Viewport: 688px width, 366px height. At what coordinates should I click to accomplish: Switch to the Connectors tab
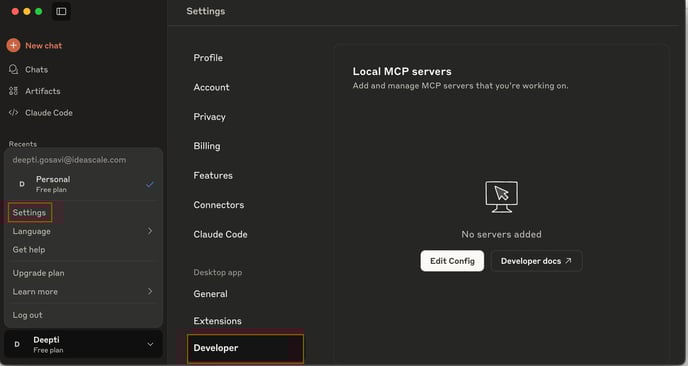click(219, 205)
